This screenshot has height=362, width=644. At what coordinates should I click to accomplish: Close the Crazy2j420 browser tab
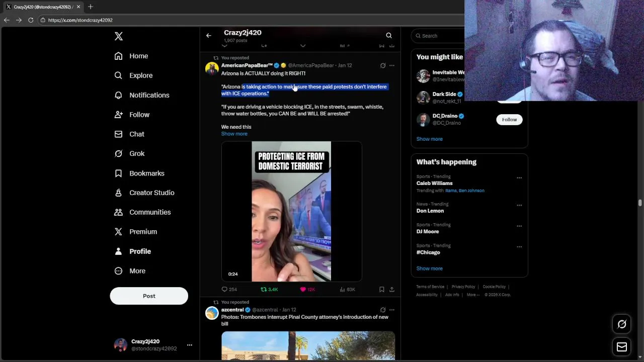pos(78,7)
